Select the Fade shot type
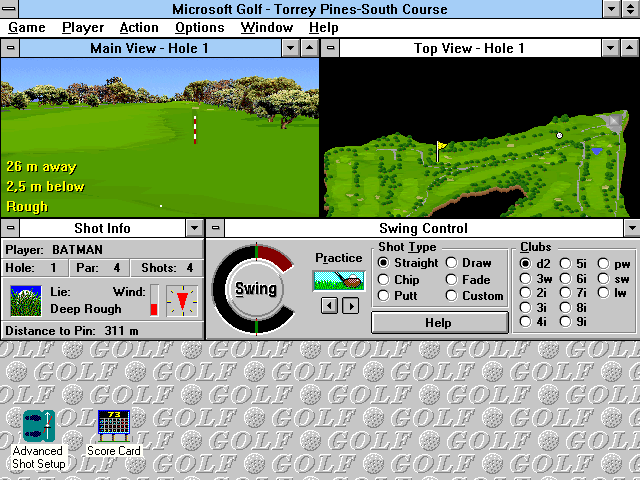 (x=468, y=280)
